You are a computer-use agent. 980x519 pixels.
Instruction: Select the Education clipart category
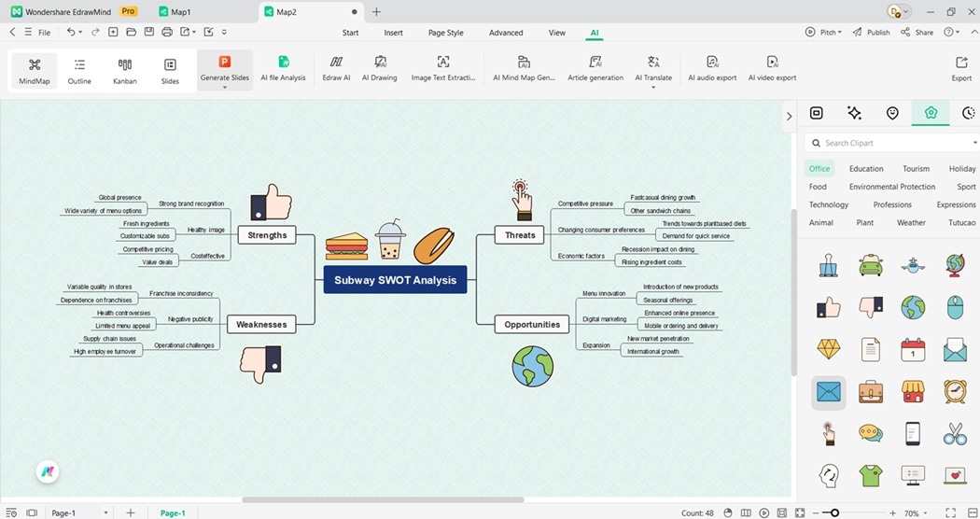pos(865,169)
